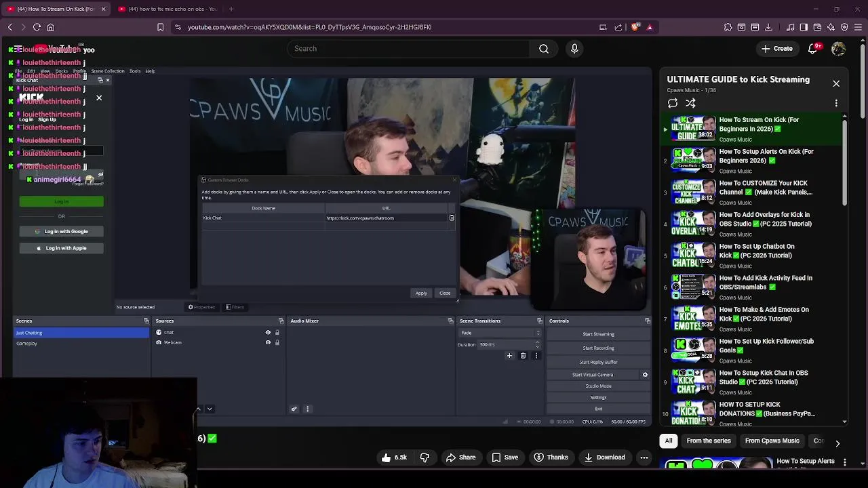Open the Docks menu in OBS

(61, 71)
